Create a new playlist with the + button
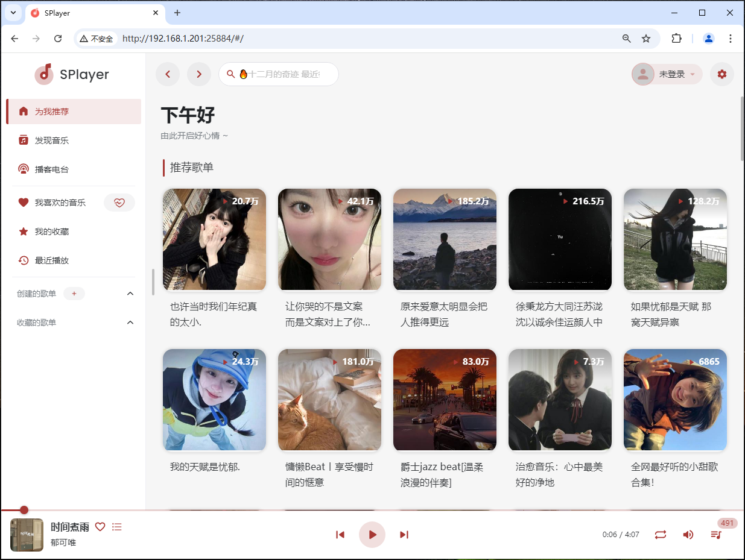The height and width of the screenshot is (560, 745). (x=74, y=294)
